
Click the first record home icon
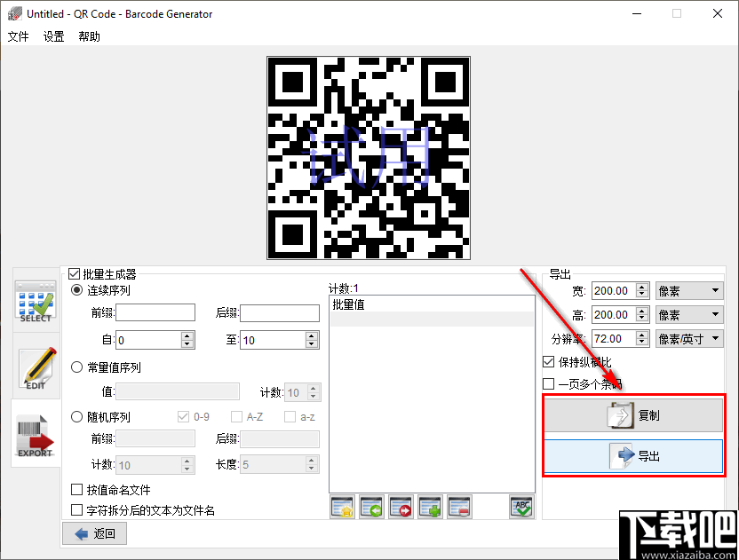pos(342,506)
